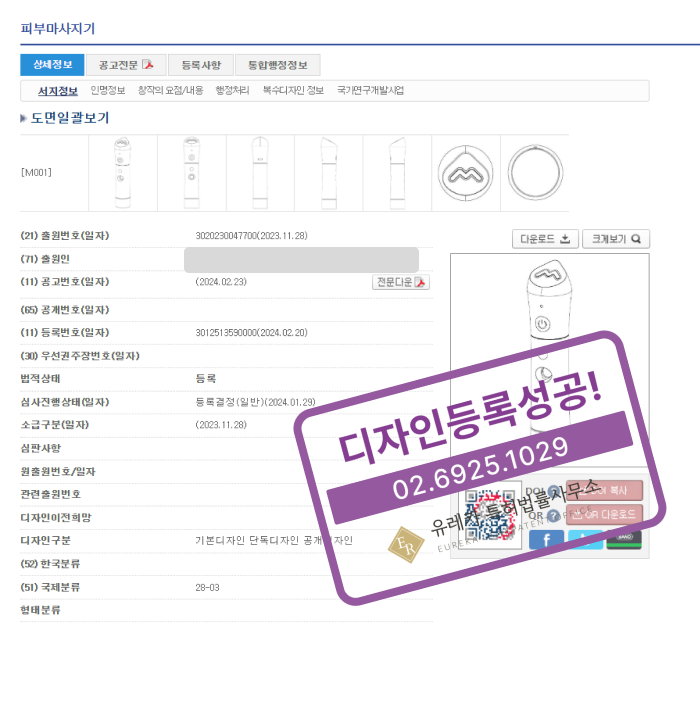This screenshot has width=700, height=723.
Task: Click the DOI help question icon
Action: coord(553,491)
